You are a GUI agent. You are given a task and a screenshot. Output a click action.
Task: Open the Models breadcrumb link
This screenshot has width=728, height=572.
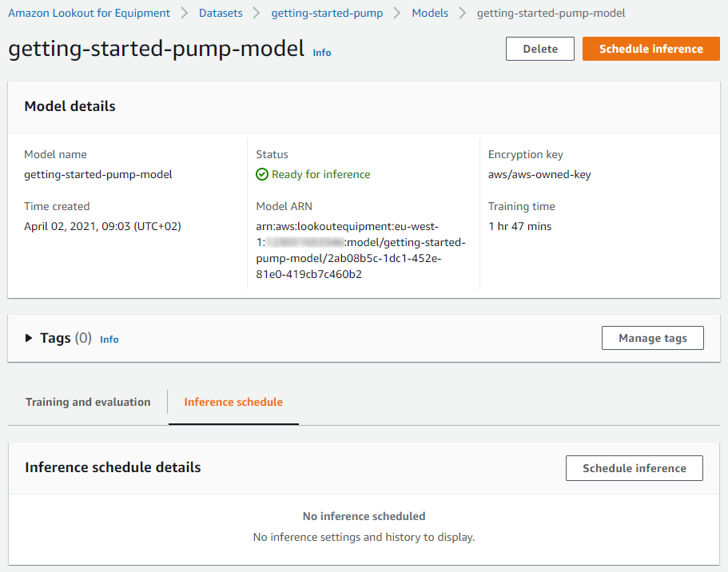[430, 13]
